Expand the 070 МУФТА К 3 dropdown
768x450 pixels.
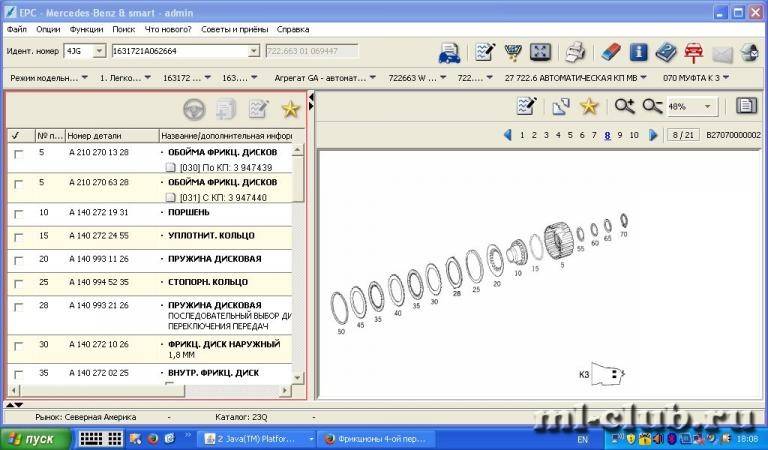click(726, 77)
